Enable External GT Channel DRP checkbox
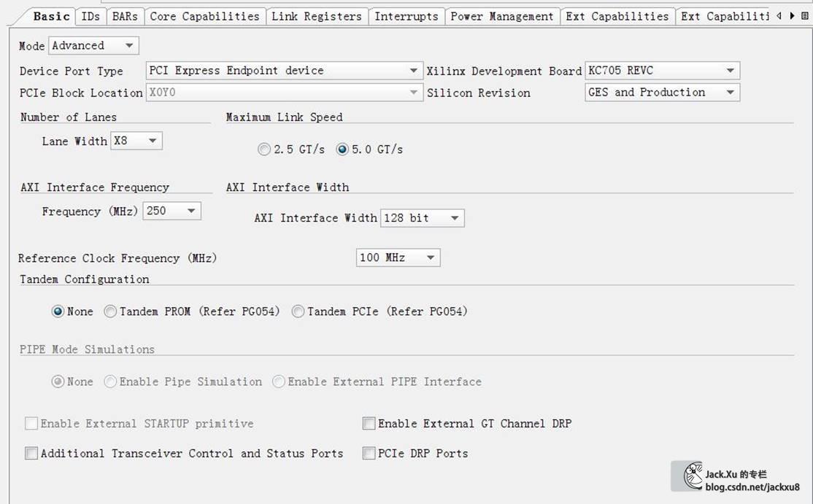Image resolution: width=813 pixels, height=504 pixels. point(369,424)
